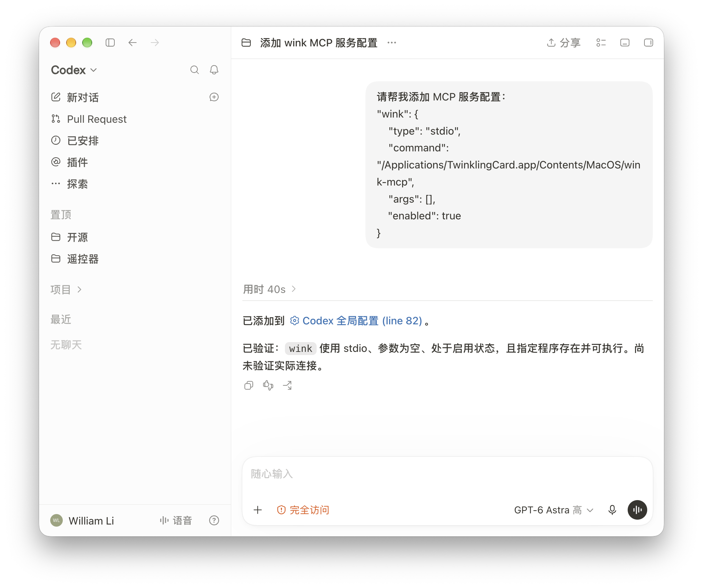Open the folder icon beside the chat title
Image resolution: width=703 pixels, height=588 pixels.
click(x=246, y=43)
